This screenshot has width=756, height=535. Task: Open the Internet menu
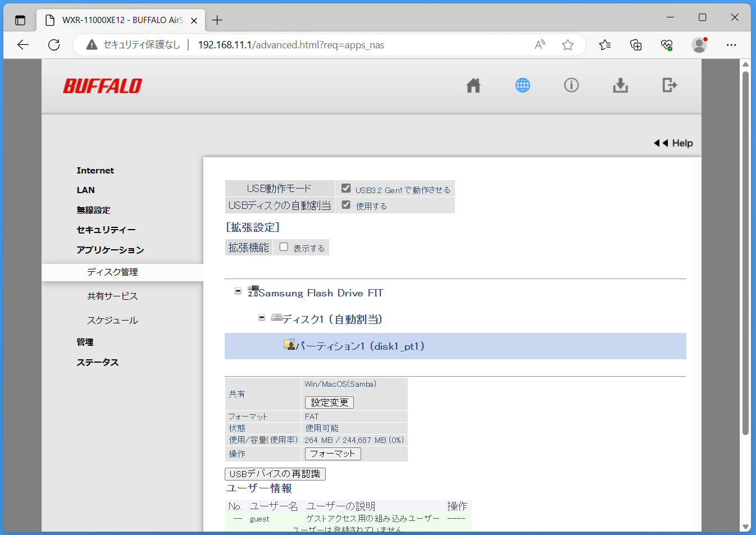pyautogui.click(x=95, y=171)
